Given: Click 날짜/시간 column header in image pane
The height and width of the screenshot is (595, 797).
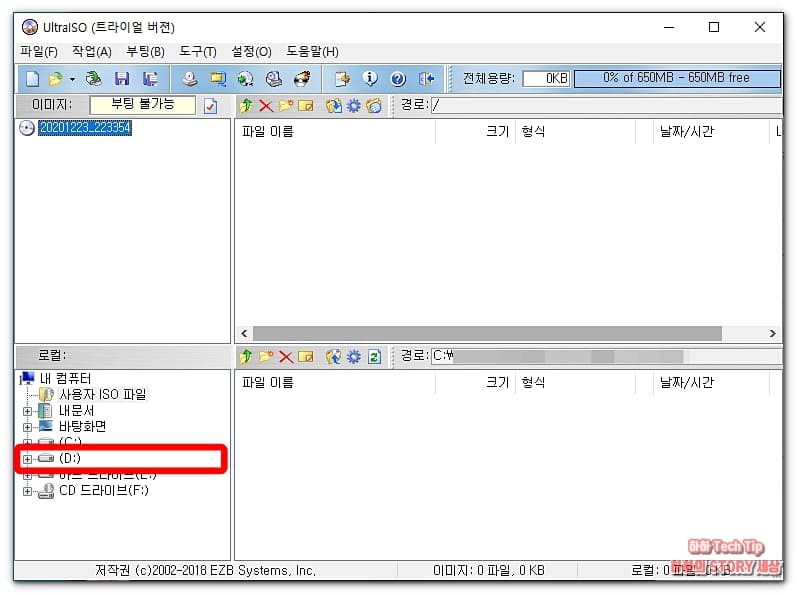Looking at the screenshot, I should (x=711, y=132).
